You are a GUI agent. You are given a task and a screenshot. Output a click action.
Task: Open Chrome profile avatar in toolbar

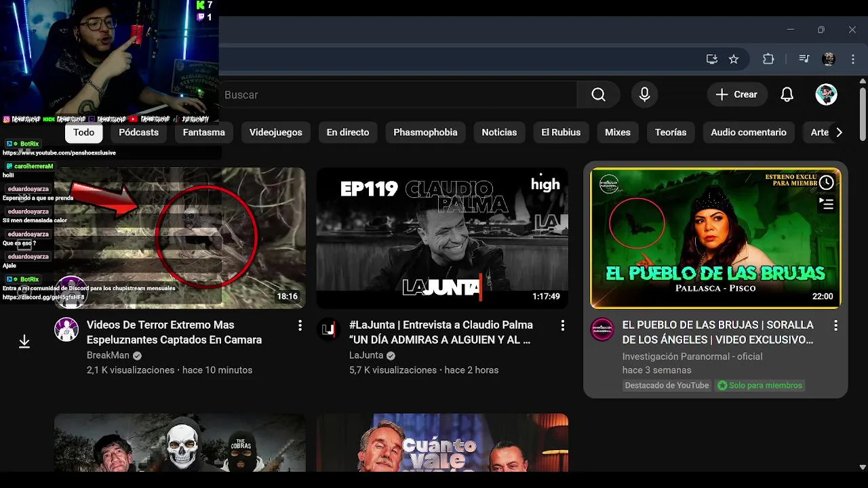829,59
